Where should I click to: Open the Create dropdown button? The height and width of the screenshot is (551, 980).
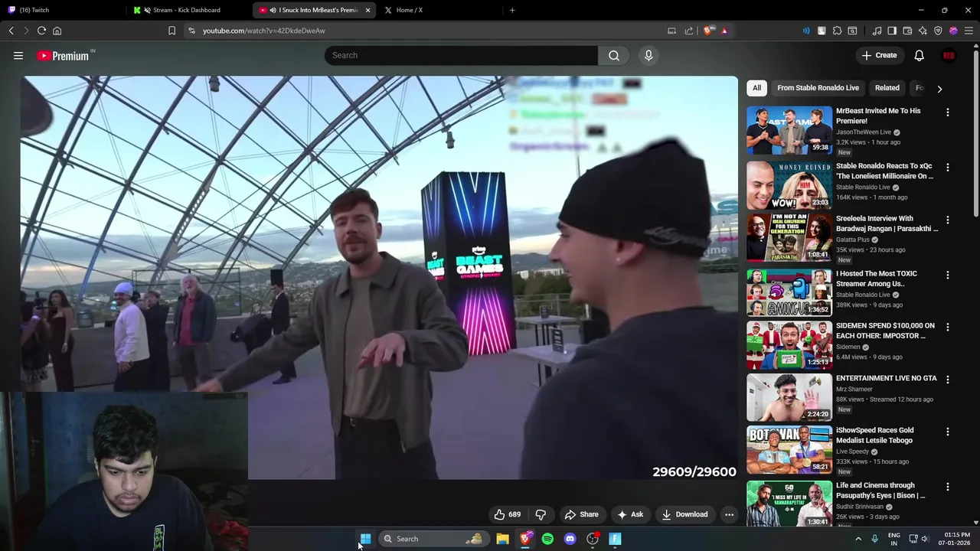[879, 55]
